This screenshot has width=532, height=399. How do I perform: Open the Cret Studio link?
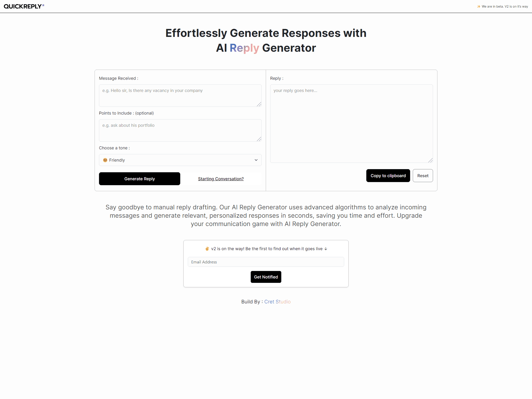[x=277, y=302]
